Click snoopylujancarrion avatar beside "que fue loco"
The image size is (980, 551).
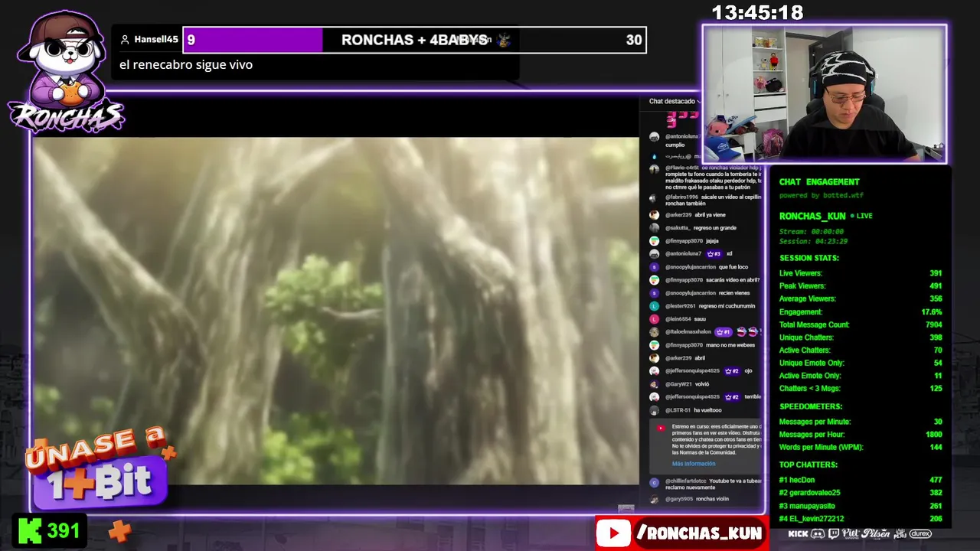tap(654, 267)
